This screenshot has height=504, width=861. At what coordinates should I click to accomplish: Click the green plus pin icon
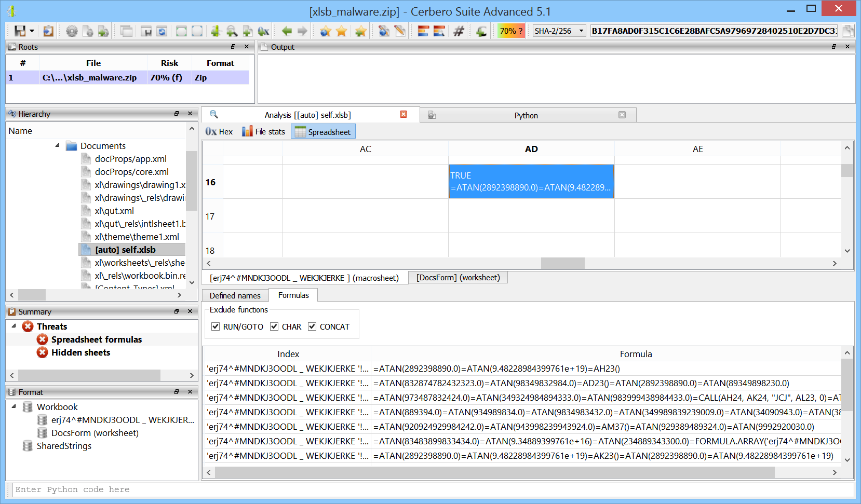[216, 31]
